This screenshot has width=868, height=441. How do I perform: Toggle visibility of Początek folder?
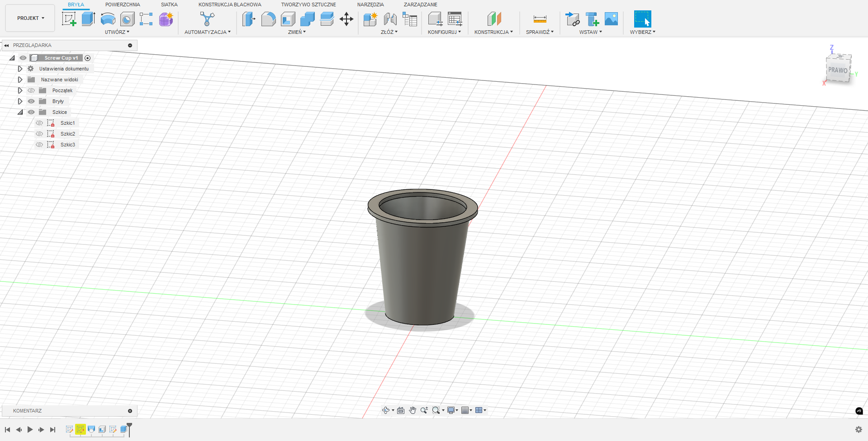tap(31, 90)
